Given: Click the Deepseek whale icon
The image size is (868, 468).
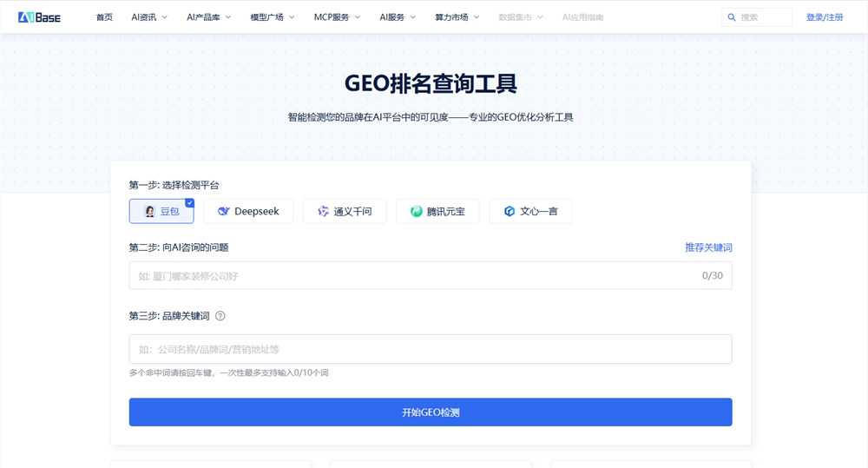Looking at the screenshot, I should pyautogui.click(x=224, y=211).
